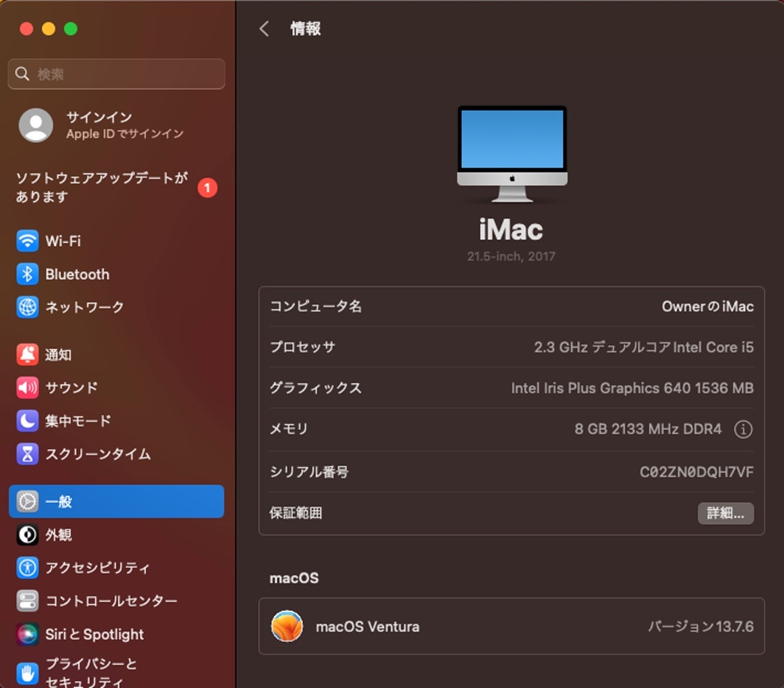The image size is (784, 688).
Task: Click the スクリーンタイム hourglass icon
Action: [28, 454]
